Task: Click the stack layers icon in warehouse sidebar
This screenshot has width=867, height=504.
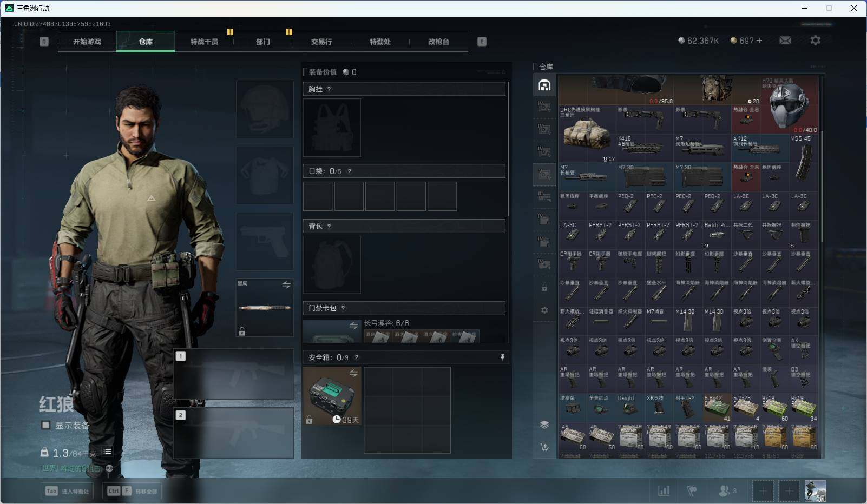Action: pos(544,425)
